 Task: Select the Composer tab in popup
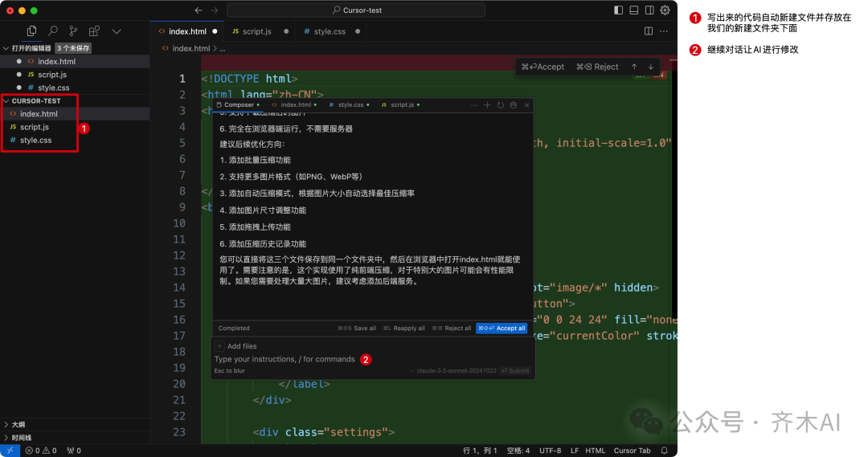pos(238,104)
